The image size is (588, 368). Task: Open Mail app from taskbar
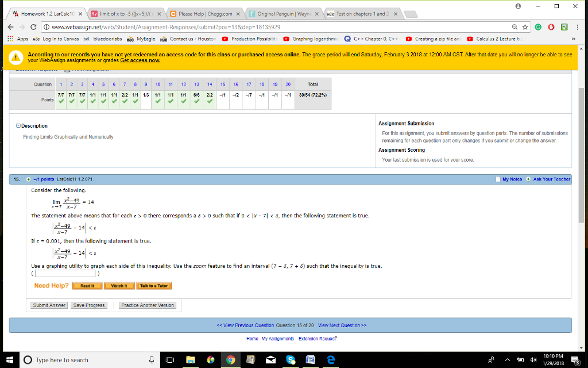[x=270, y=360]
